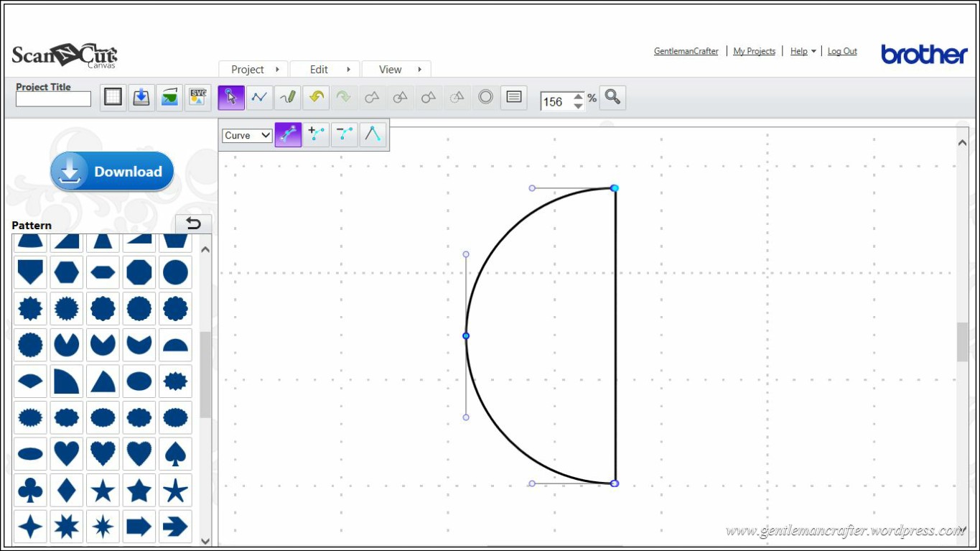
Task: Click the Project Title text field
Action: 53,100
